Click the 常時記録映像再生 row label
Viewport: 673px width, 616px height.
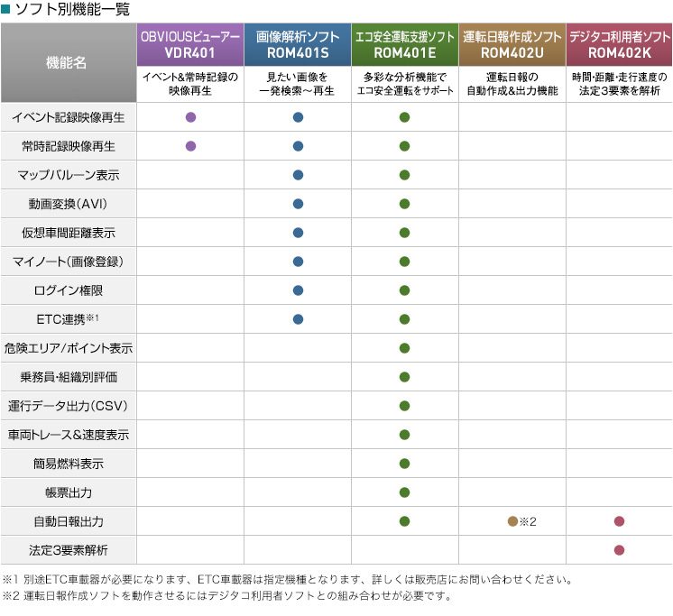[x=69, y=146]
